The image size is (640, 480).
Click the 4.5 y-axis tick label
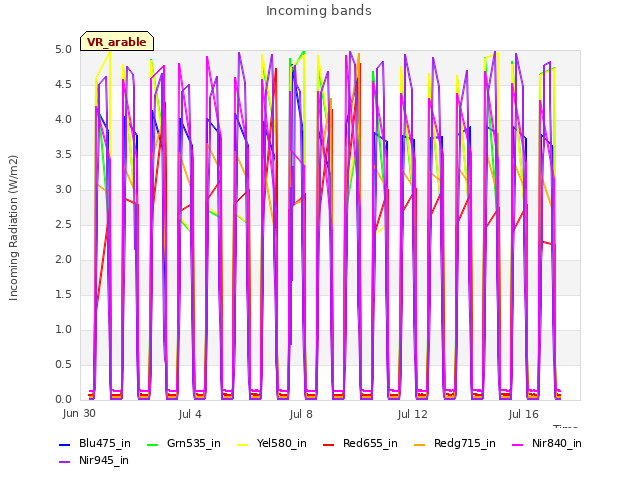63,85
